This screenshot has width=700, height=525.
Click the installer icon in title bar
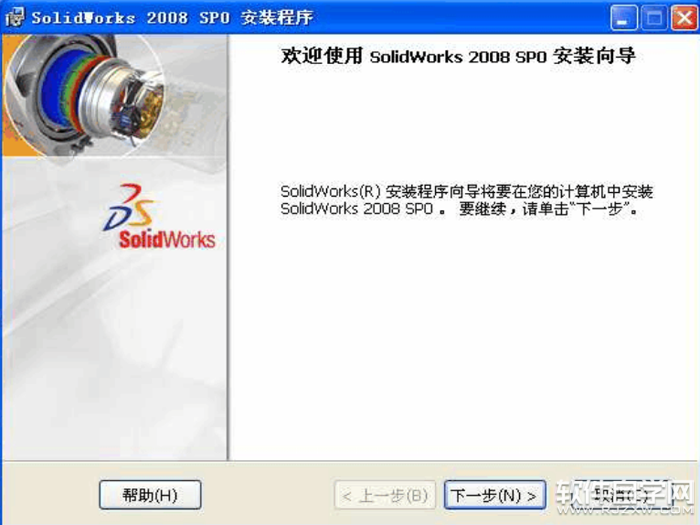15,17
